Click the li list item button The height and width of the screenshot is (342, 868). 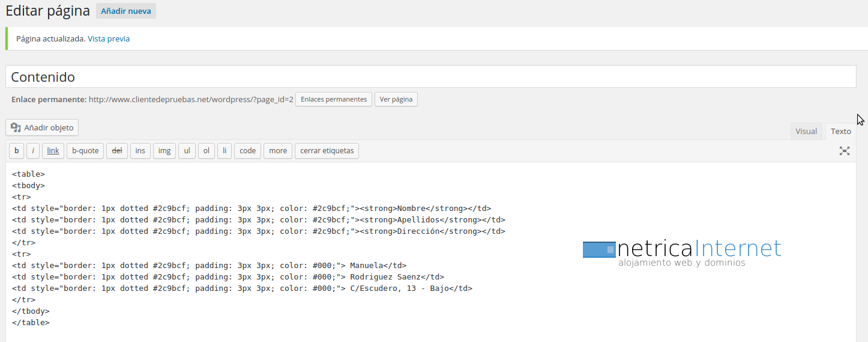(x=224, y=151)
